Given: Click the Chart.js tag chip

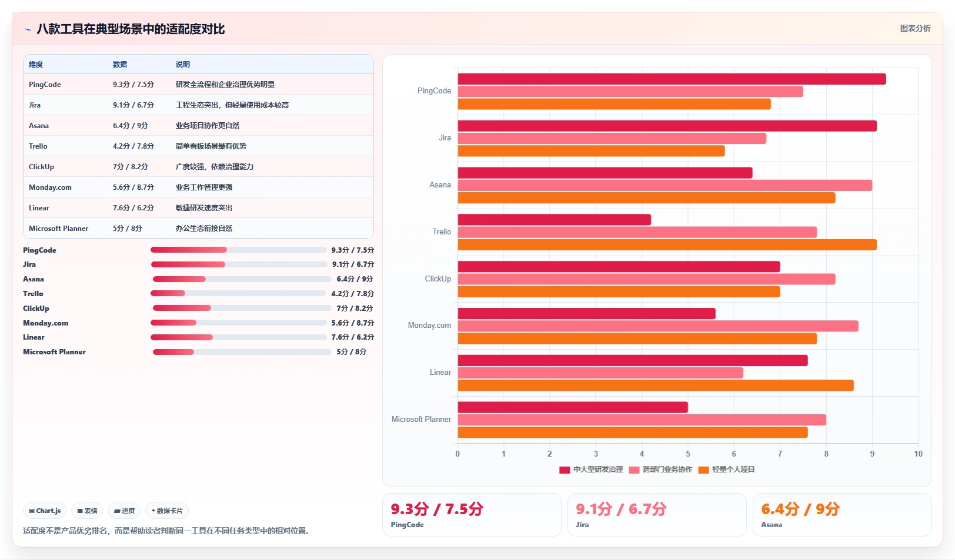Looking at the screenshot, I should pyautogui.click(x=45, y=511).
